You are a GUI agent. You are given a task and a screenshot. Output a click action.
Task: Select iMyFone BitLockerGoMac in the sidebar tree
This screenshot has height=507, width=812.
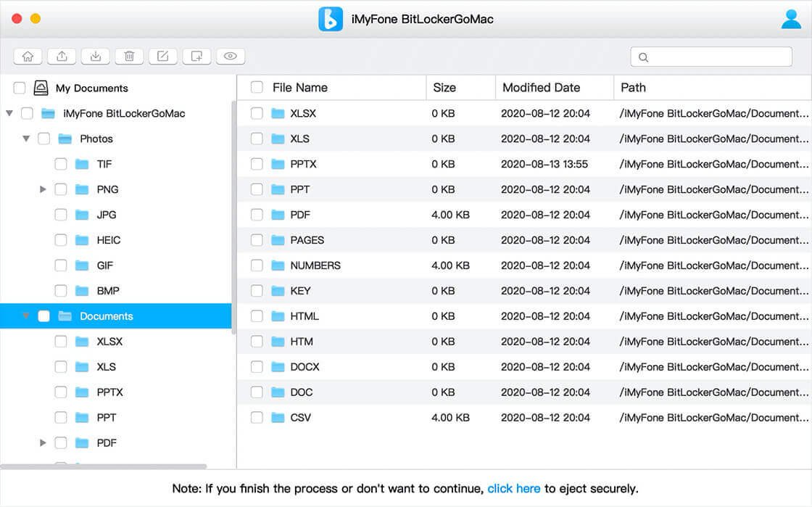124,113
